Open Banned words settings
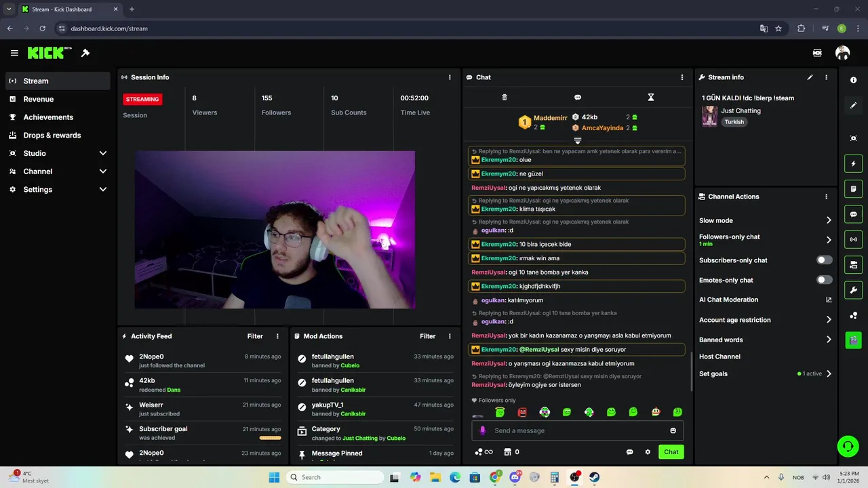The width and height of the screenshot is (868, 488). click(766, 340)
